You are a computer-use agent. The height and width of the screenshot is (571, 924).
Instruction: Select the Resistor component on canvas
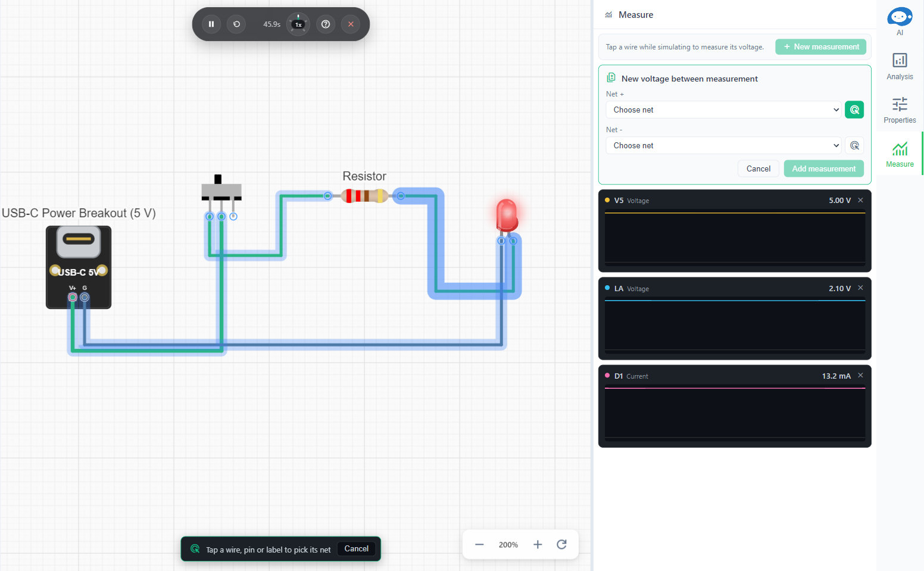364,195
